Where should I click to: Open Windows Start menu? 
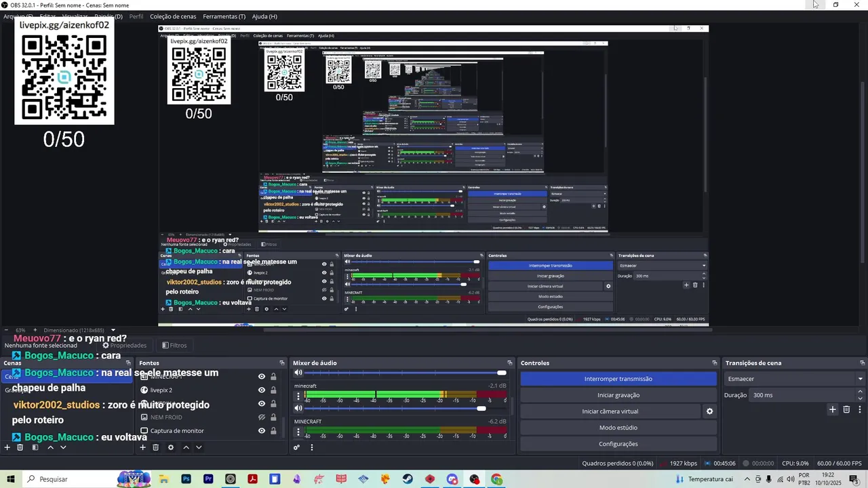click(x=11, y=479)
